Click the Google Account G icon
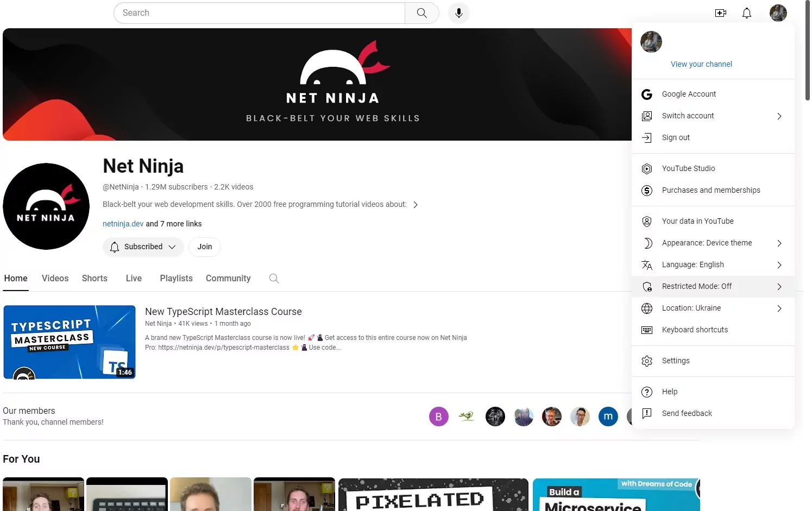The height and width of the screenshot is (511, 812). [x=647, y=94]
